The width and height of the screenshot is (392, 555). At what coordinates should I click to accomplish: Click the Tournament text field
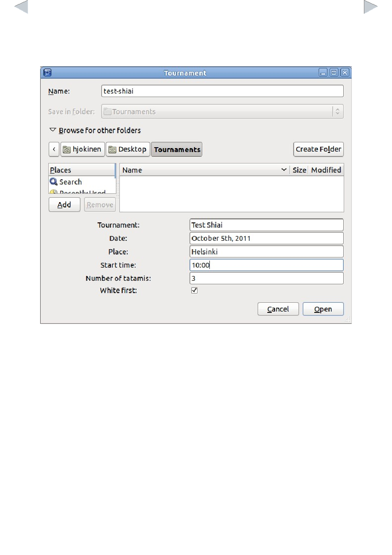(x=266, y=225)
